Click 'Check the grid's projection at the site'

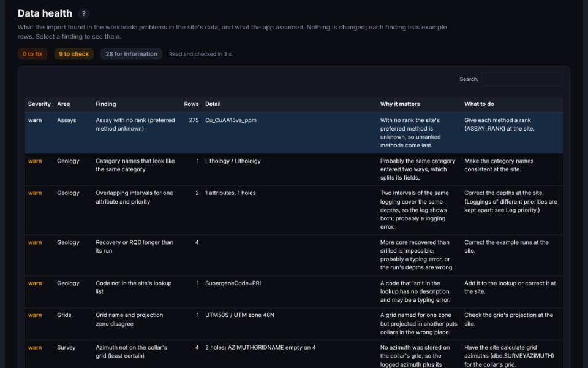click(x=508, y=320)
